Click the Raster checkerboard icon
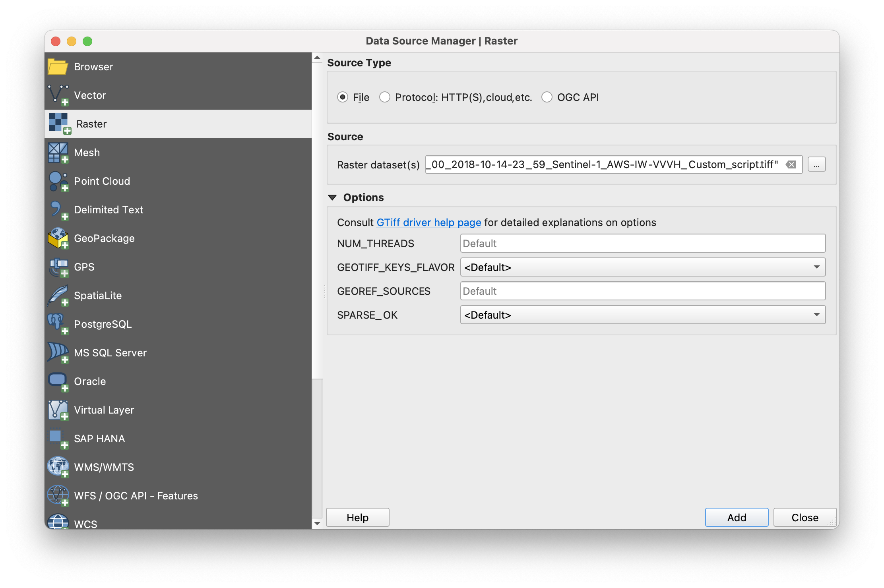Screen dimensions: 884x588 pos(60,124)
